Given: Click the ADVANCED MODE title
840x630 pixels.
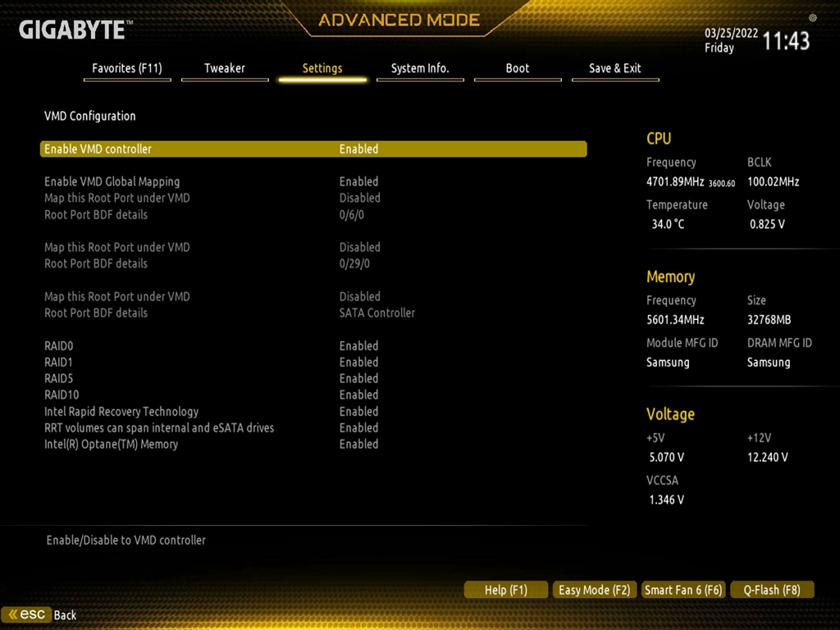Looking at the screenshot, I should click(x=399, y=20).
